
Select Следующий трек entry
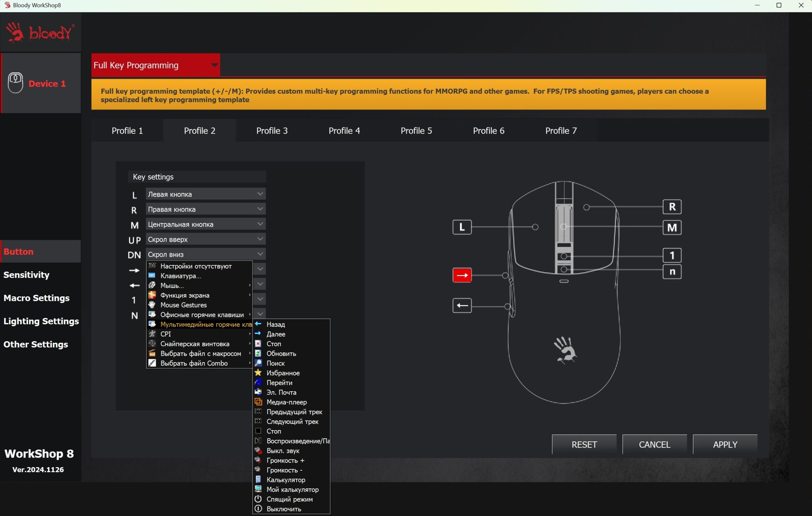pyautogui.click(x=291, y=422)
